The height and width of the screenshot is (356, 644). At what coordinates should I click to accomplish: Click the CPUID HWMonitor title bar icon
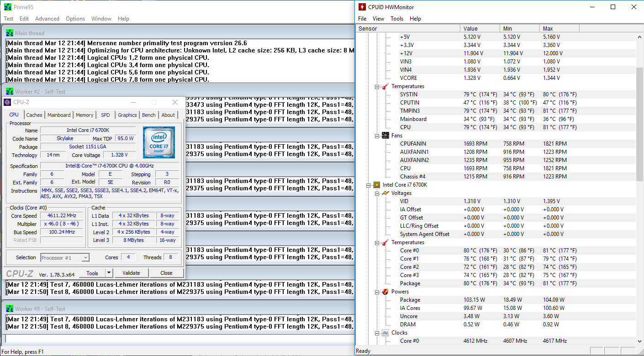click(362, 7)
